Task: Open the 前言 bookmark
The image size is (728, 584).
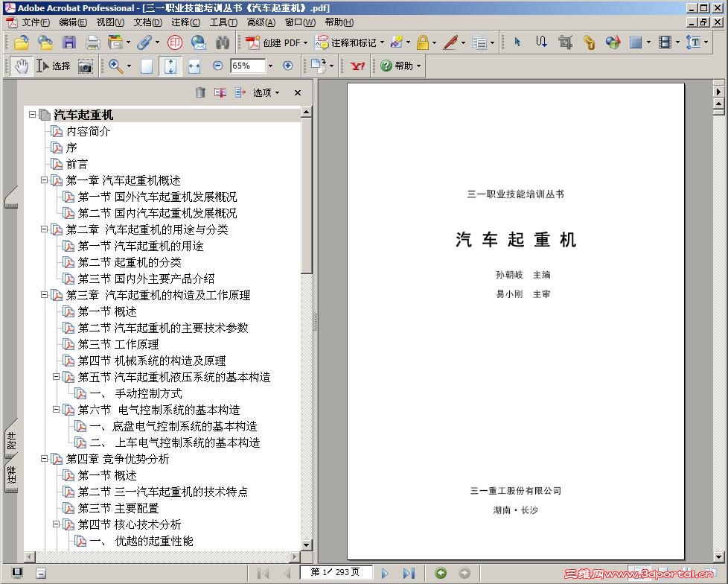Action: point(77,164)
